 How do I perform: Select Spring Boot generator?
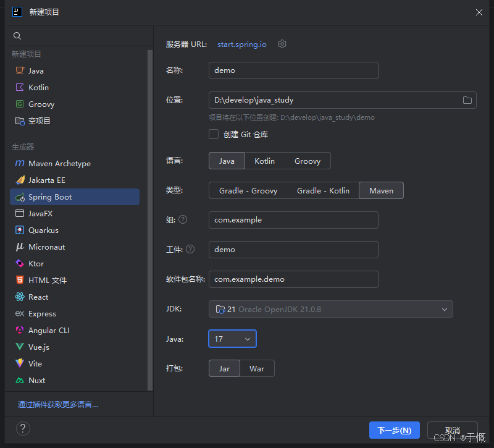tap(75, 197)
